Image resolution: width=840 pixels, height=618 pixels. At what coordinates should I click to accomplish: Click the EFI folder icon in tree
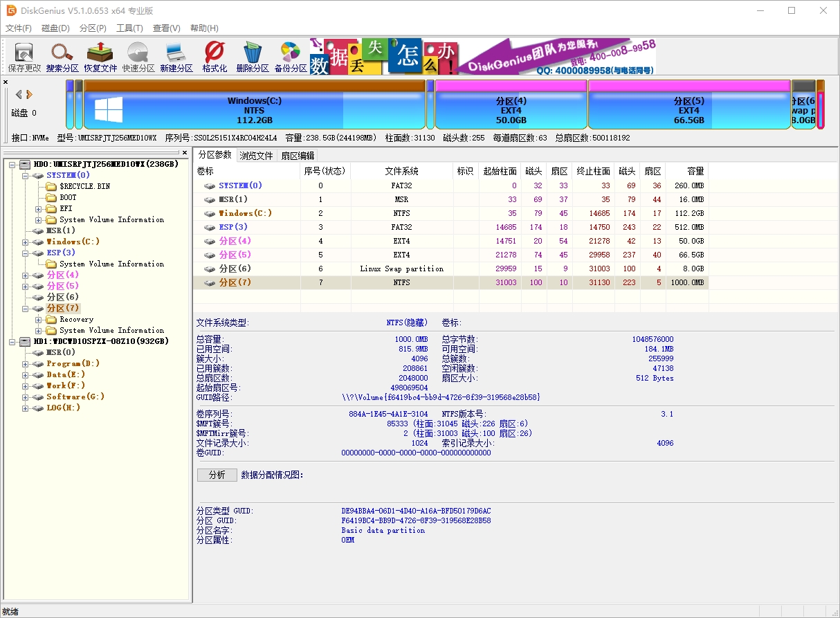tap(51, 208)
